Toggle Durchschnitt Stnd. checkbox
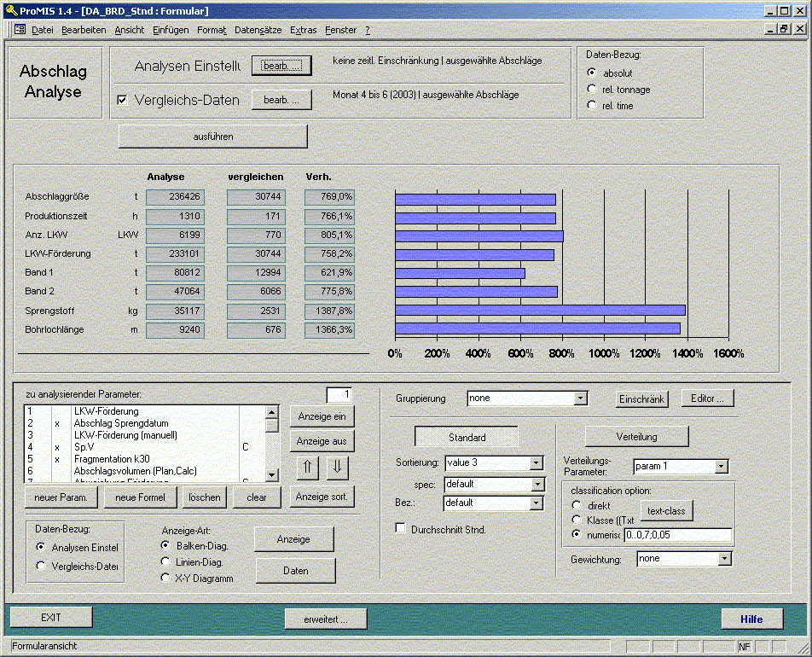This screenshot has width=812, height=657. pos(401,530)
